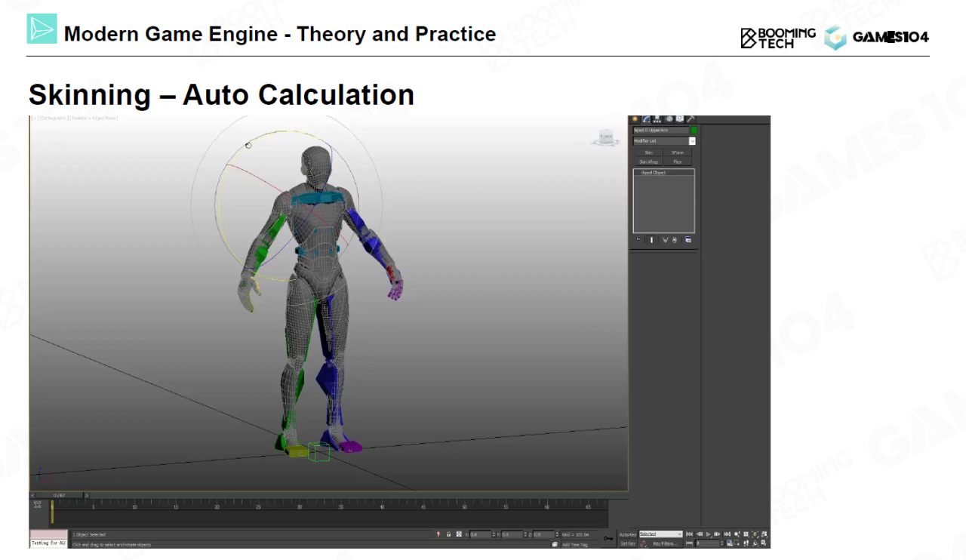Toggle Set Key mode

click(628, 543)
